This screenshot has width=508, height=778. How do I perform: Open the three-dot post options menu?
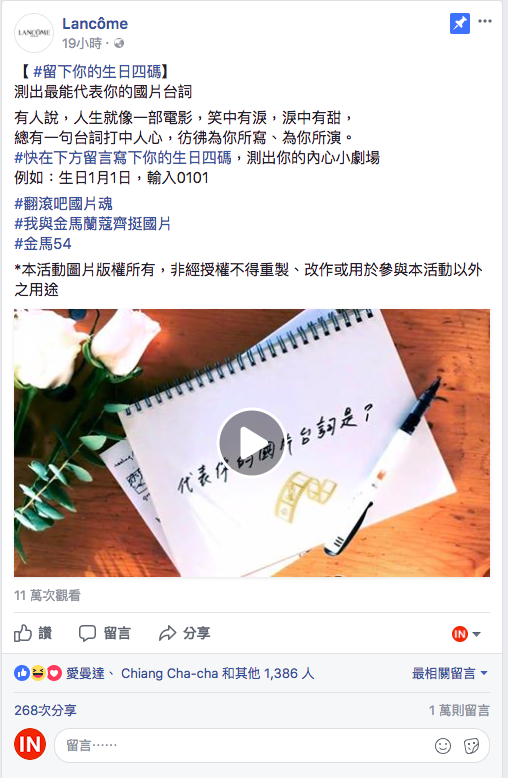(485, 21)
